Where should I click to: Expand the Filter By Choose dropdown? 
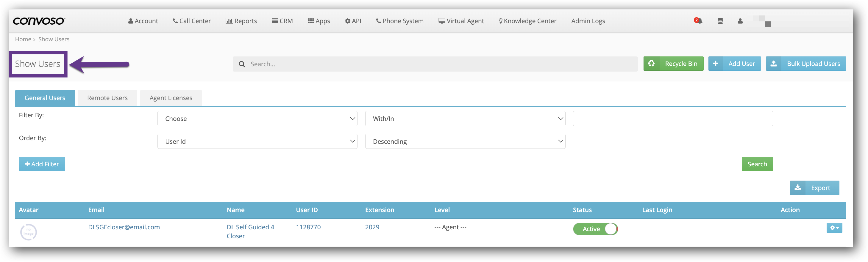257,119
